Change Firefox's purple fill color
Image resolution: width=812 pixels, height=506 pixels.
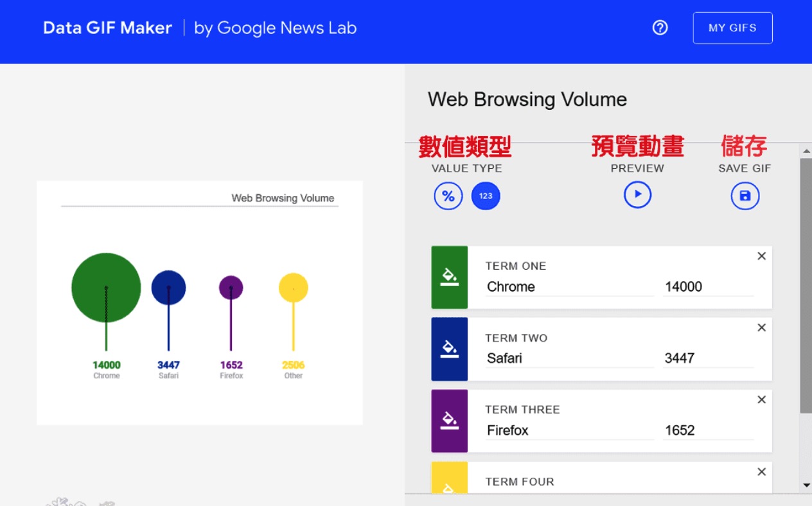[450, 421]
